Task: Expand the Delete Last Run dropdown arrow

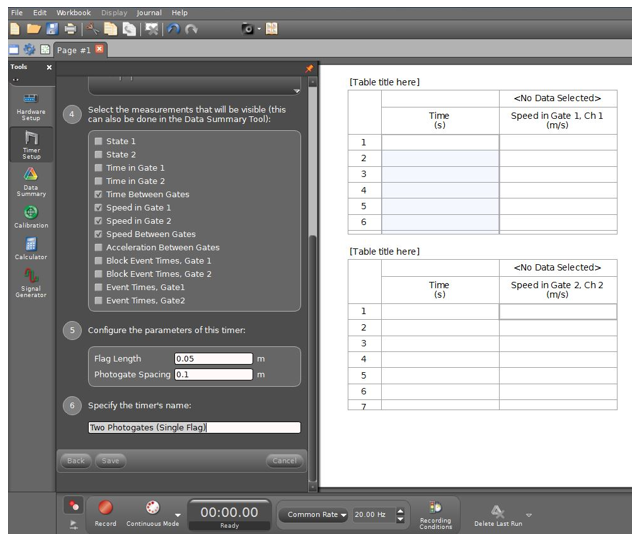Action: pyautogui.click(x=529, y=515)
